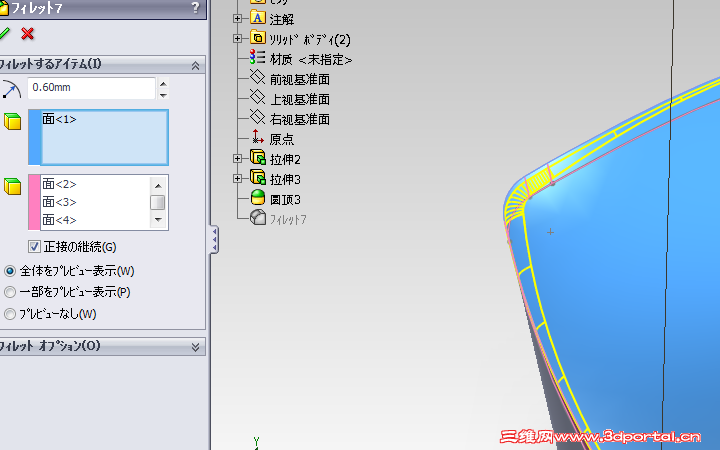Click the フィレット7 fillet feature icon
Viewport: 720px width, 450px height.
tap(258, 217)
